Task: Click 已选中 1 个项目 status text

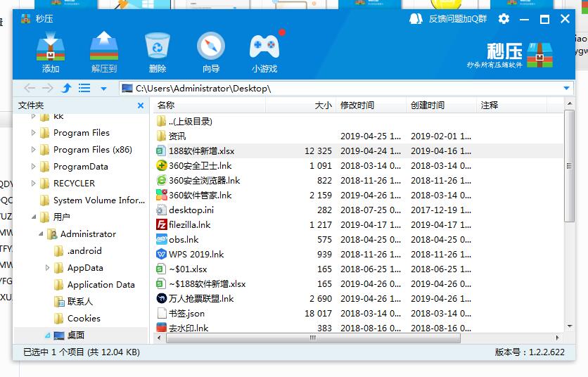Action: tap(82, 352)
